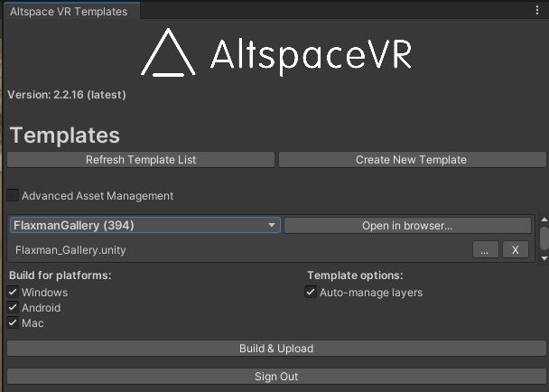Click the AltspaceVR triangle logo
This screenshot has width=549, height=392.
click(169, 53)
